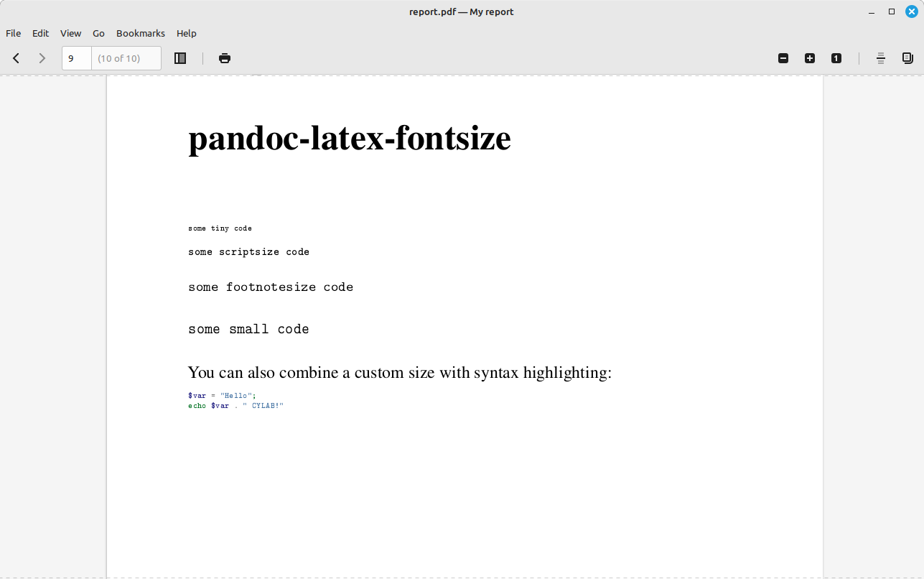
Task: Expand the Go menu
Action: click(x=98, y=33)
